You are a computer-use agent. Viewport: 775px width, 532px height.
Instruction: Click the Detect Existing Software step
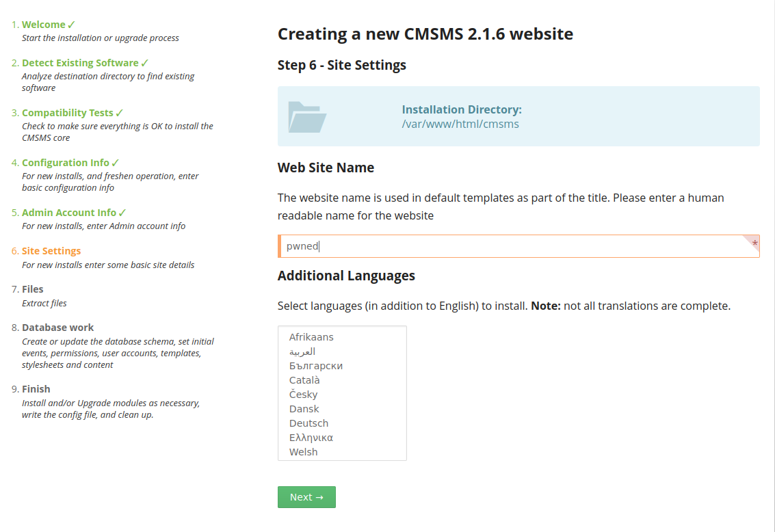click(80, 63)
